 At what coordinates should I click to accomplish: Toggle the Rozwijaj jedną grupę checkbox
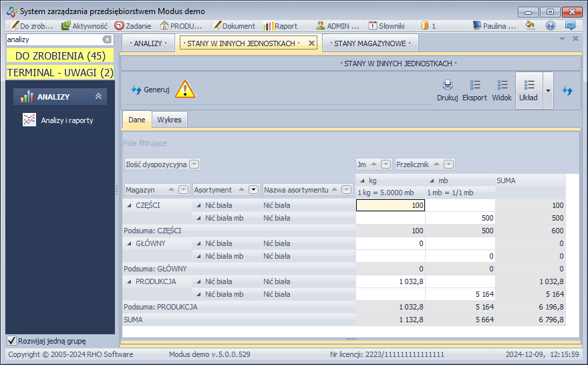tap(11, 340)
